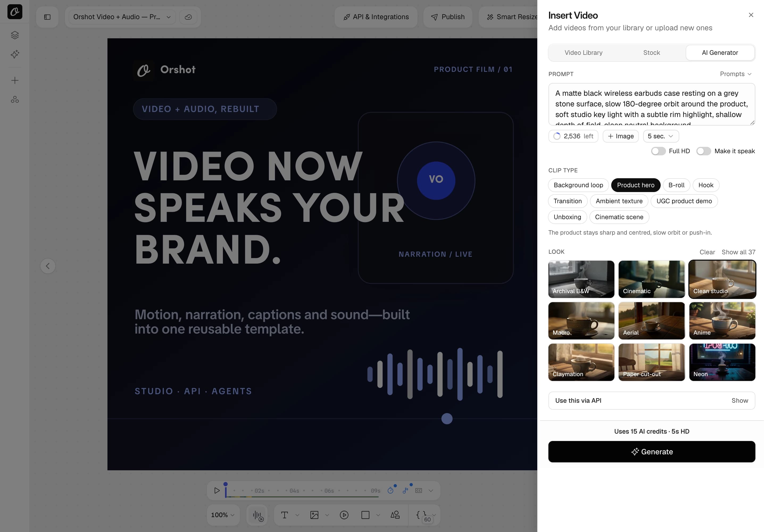Click the AI sparkle icon in left sidebar

(x=15, y=54)
